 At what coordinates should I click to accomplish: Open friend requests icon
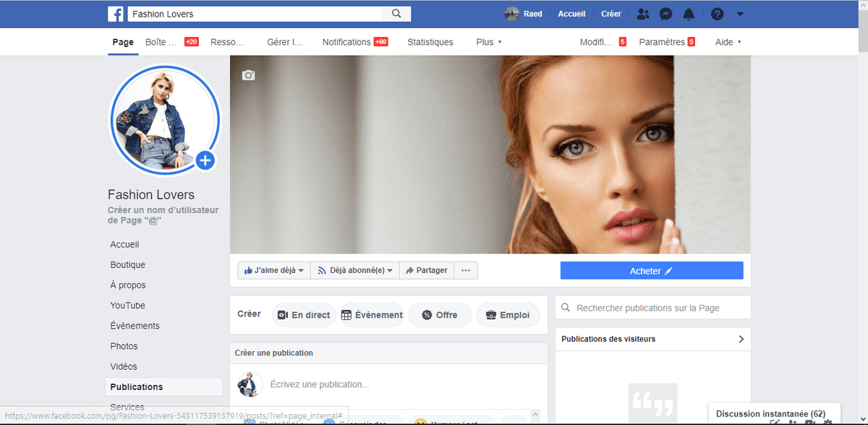[642, 14]
